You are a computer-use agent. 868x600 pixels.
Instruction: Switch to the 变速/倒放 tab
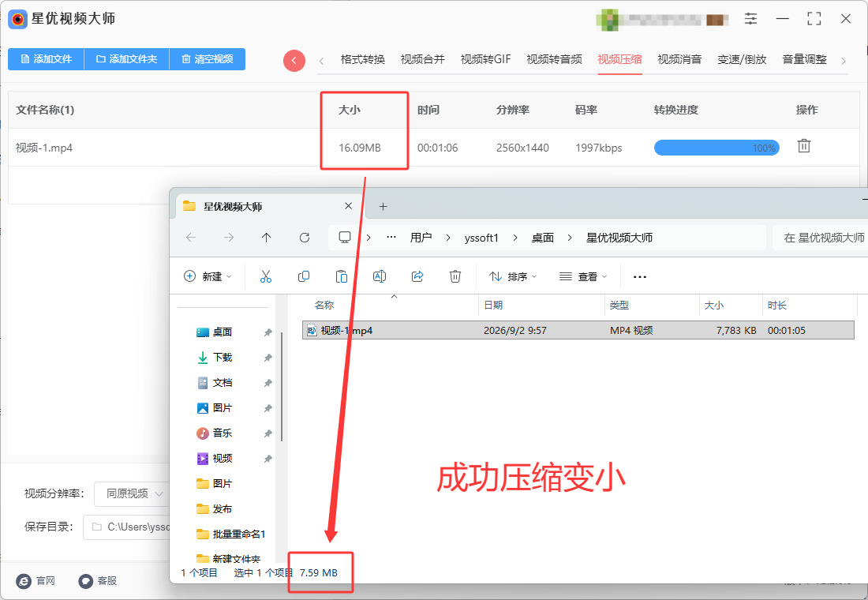point(742,59)
